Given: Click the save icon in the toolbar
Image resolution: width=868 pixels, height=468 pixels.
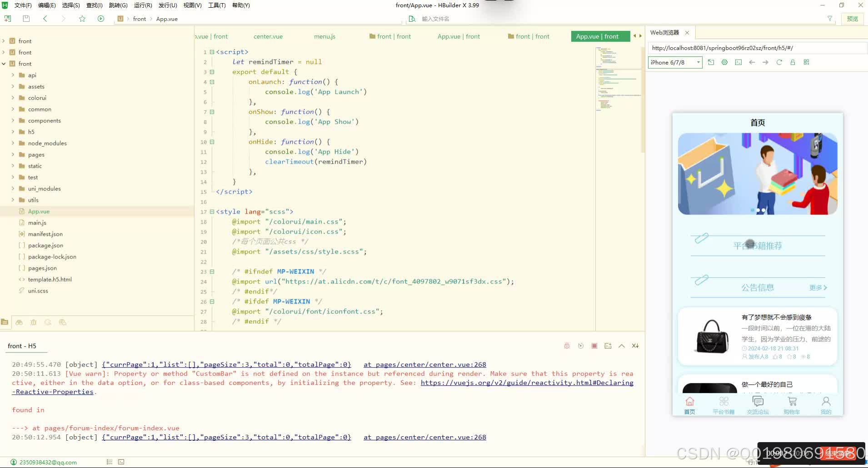Looking at the screenshot, I should (26, 19).
